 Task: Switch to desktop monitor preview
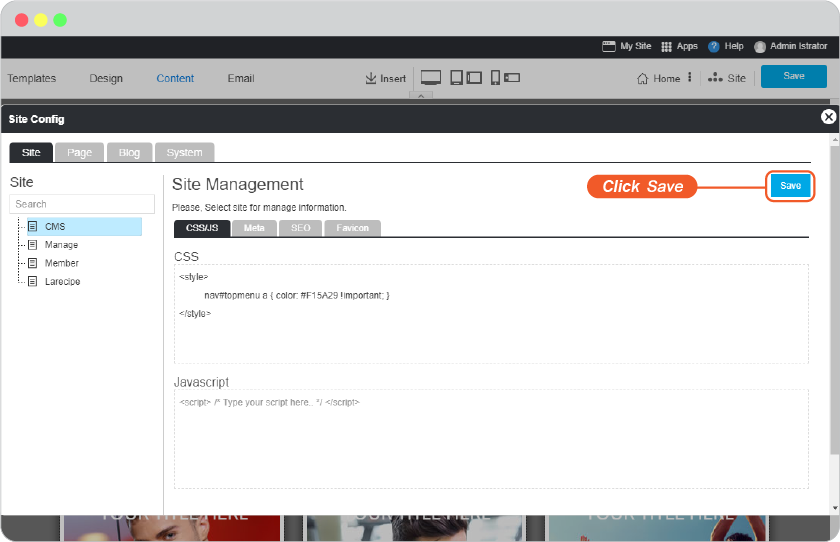coord(431,78)
